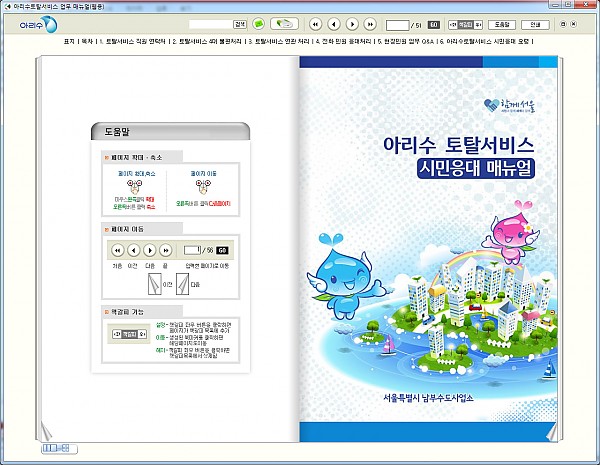600x465 pixels.
Task: Open help via the 도움말 toolbar button
Action: (502, 25)
